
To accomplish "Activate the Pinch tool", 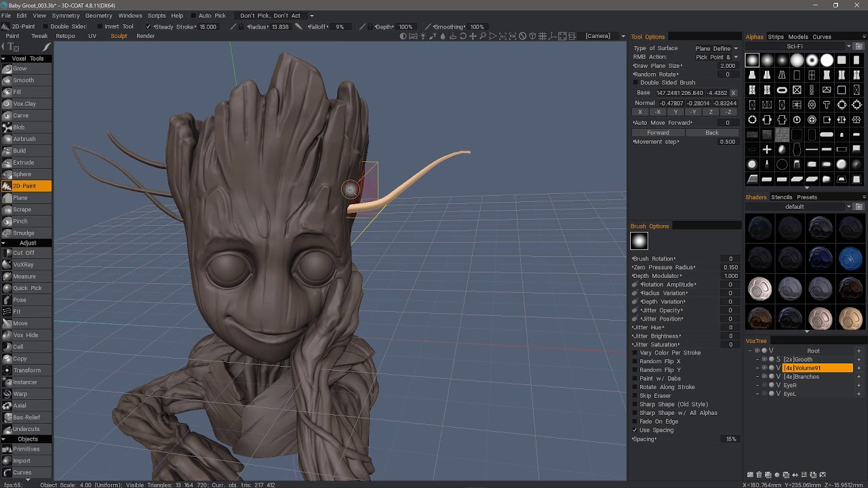I will [20, 221].
